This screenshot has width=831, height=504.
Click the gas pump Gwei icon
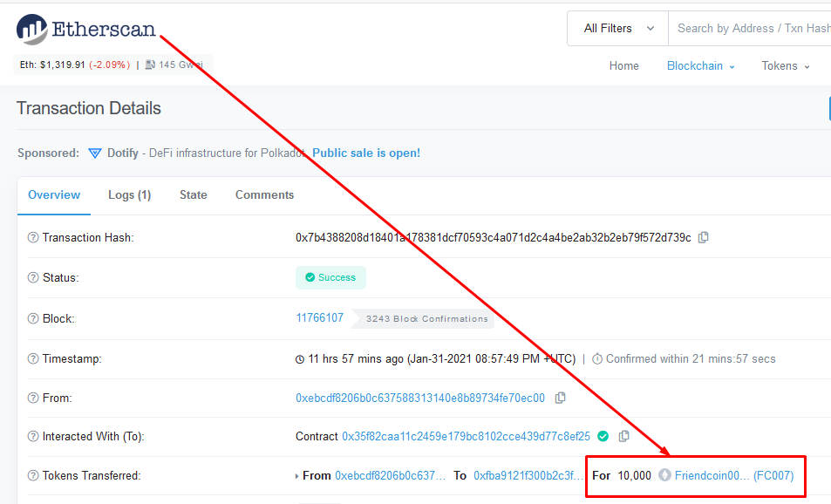tap(150, 65)
